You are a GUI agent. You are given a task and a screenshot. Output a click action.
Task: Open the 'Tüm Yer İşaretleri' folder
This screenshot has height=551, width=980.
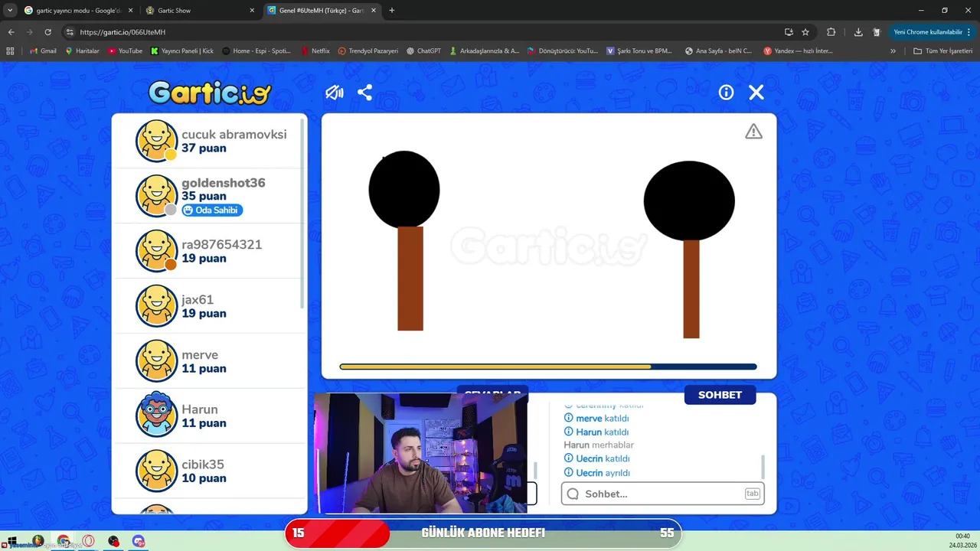pyautogui.click(x=942, y=51)
